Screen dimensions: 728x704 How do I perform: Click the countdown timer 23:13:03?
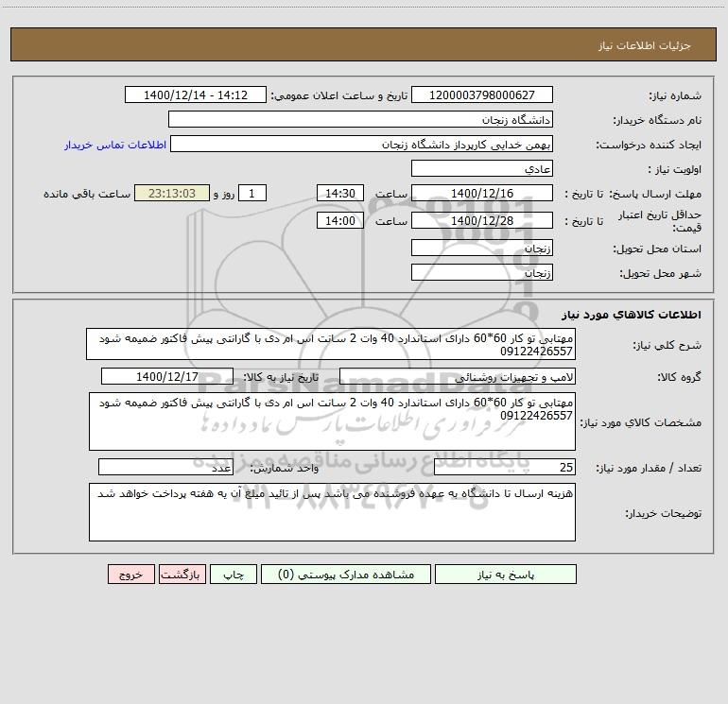(172, 193)
